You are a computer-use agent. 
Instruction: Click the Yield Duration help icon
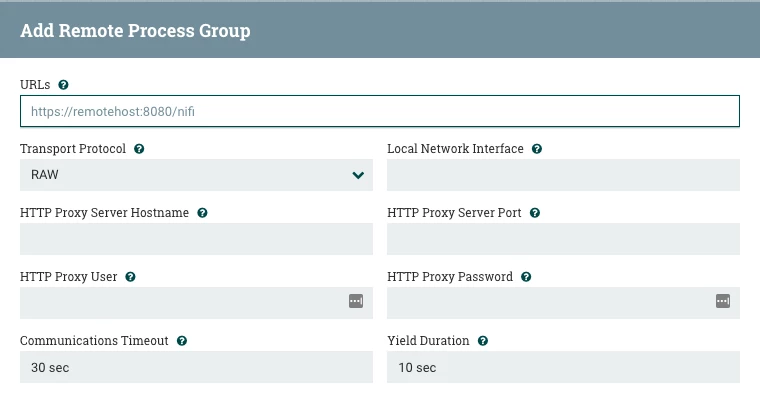tap(483, 341)
